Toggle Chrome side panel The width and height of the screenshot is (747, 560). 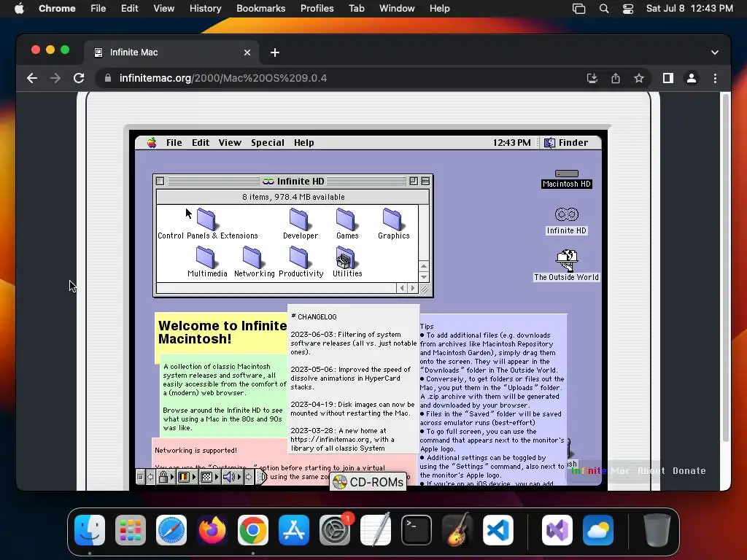point(668,78)
